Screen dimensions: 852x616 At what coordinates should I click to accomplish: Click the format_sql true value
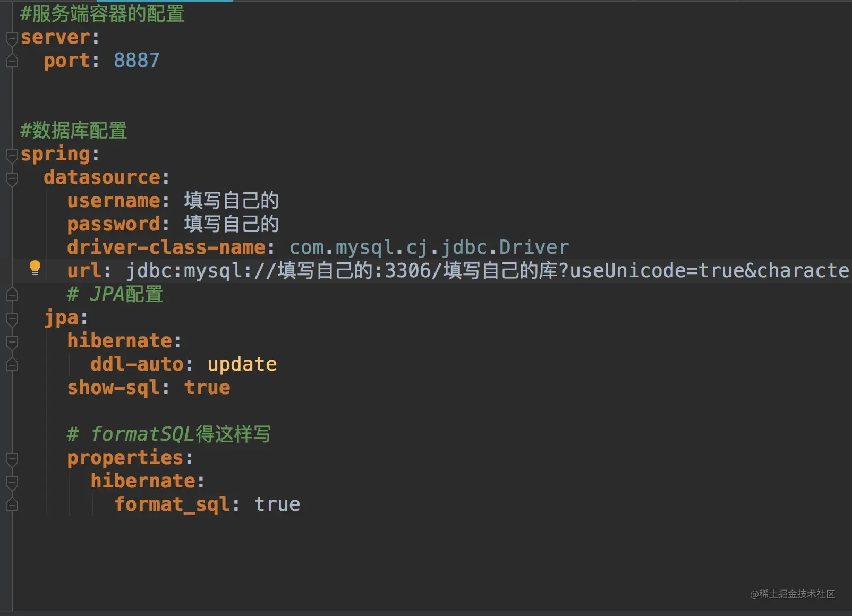(x=277, y=504)
